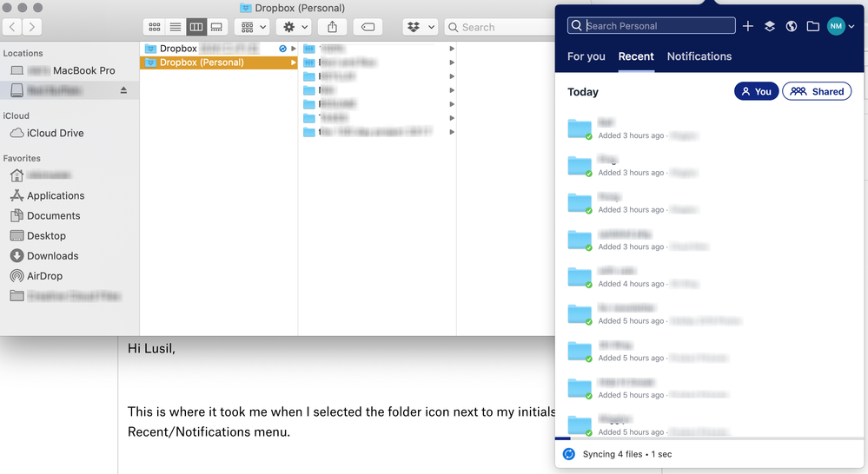The width and height of the screenshot is (868, 474).
Task: Go back in Finder window
Action: [x=12, y=27]
